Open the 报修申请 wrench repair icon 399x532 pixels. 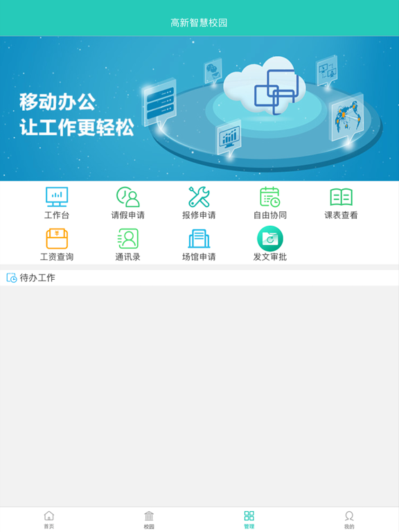(x=199, y=197)
